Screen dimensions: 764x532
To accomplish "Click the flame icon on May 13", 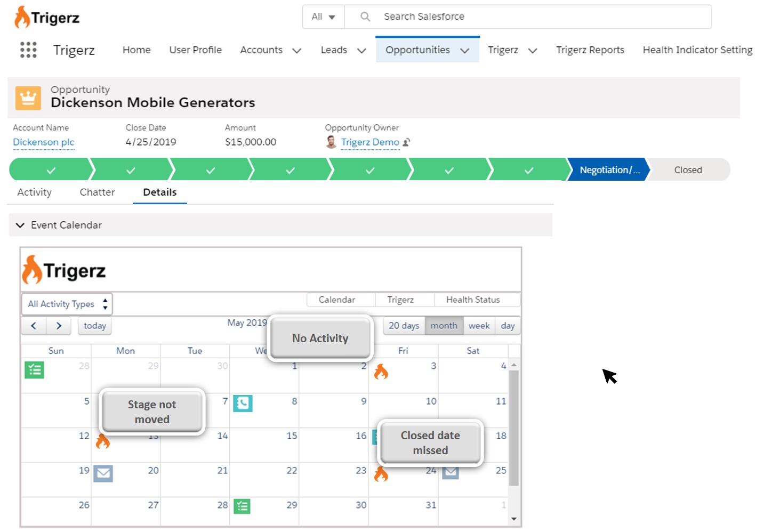I will (103, 441).
